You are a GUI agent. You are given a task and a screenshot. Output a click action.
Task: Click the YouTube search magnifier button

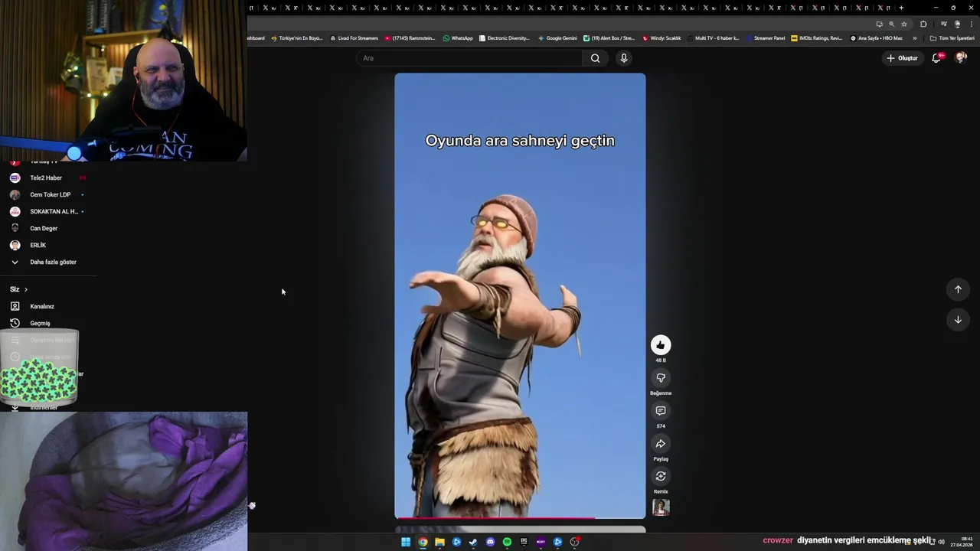[595, 58]
